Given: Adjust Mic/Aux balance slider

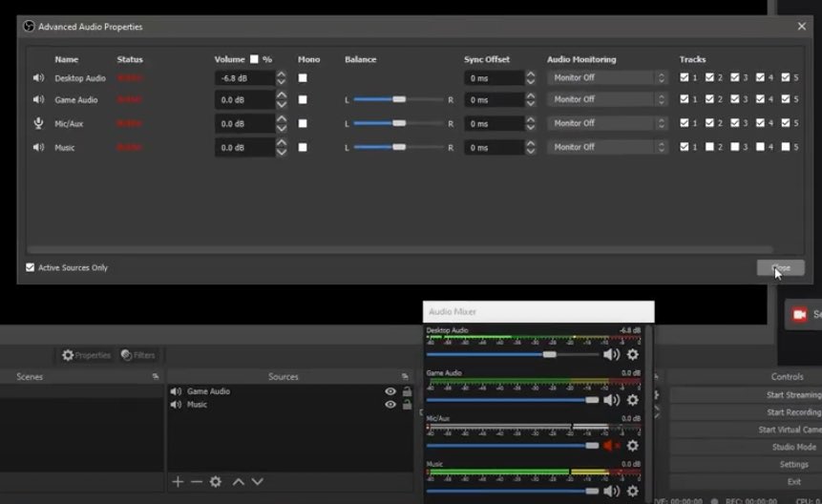Looking at the screenshot, I should (398, 124).
